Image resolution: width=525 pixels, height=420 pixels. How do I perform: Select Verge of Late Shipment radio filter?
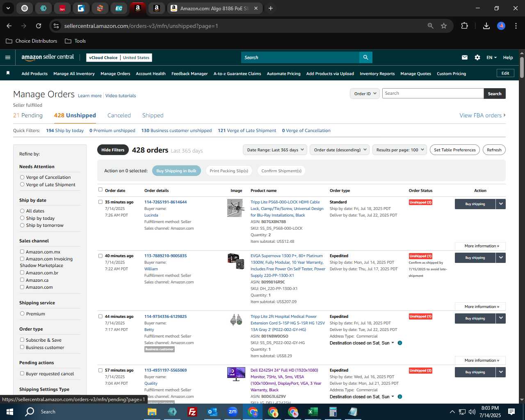(22, 185)
